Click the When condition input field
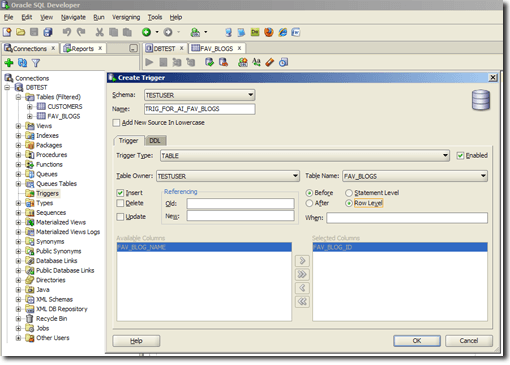Image resolution: width=510 pixels, height=365 pixels. 407,218
